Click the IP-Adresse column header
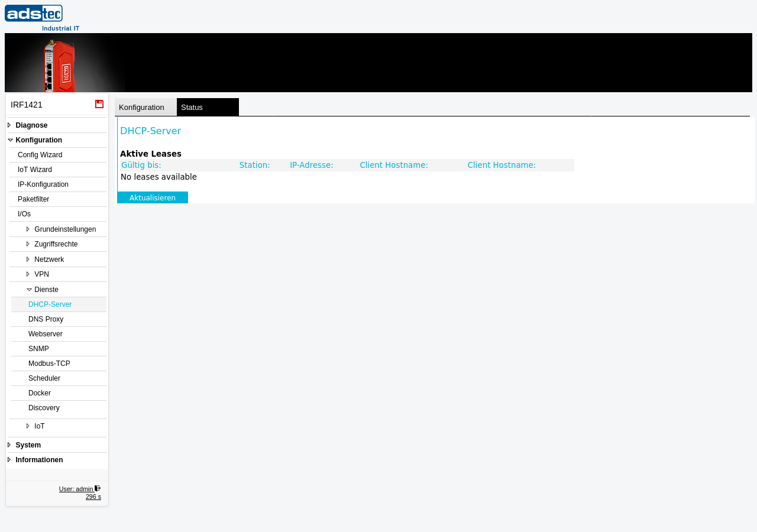The image size is (757, 532). tap(312, 165)
